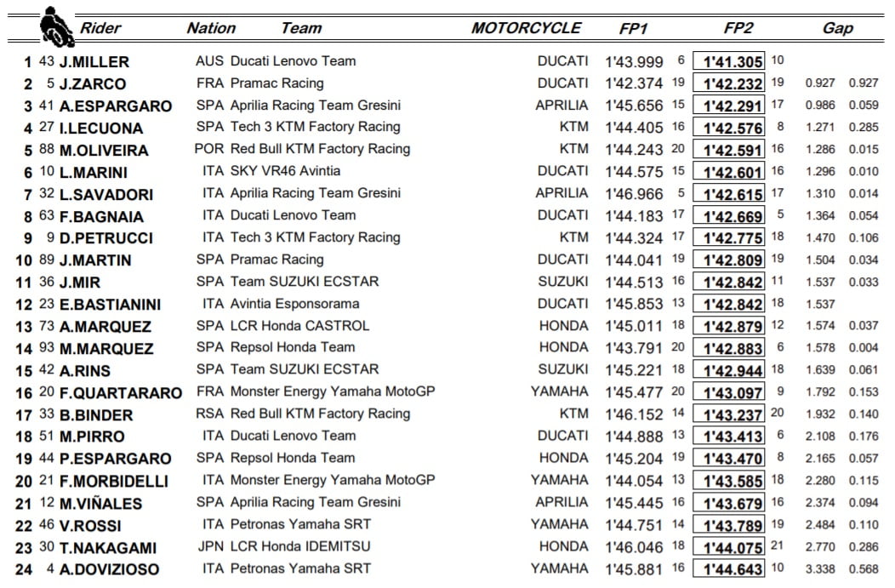Click F.QUARTARARO rider name
Screen dimensions: 895x588
click(x=120, y=392)
